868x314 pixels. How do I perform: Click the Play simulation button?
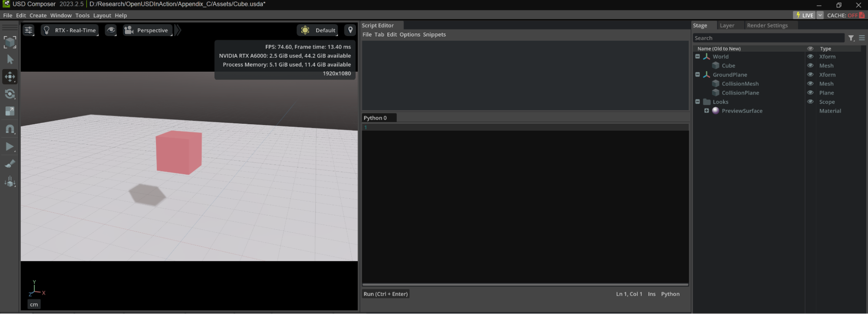(x=10, y=147)
